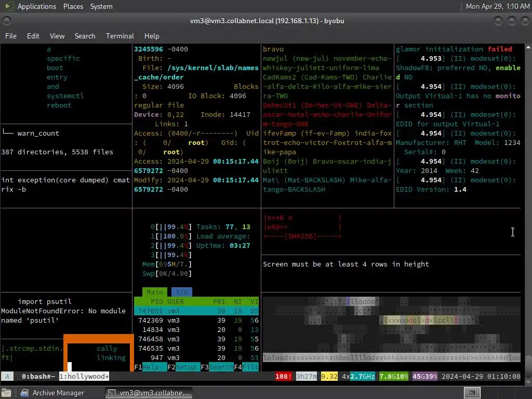Open the Search menu
This screenshot has height=399, width=532.
(x=85, y=36)
